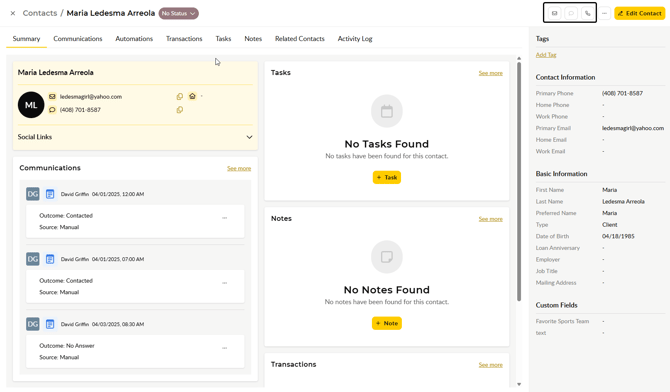Screen dimensions: 670x392
Task: Copy the phone number (408) 701-8587
Action: click(180, 110)
